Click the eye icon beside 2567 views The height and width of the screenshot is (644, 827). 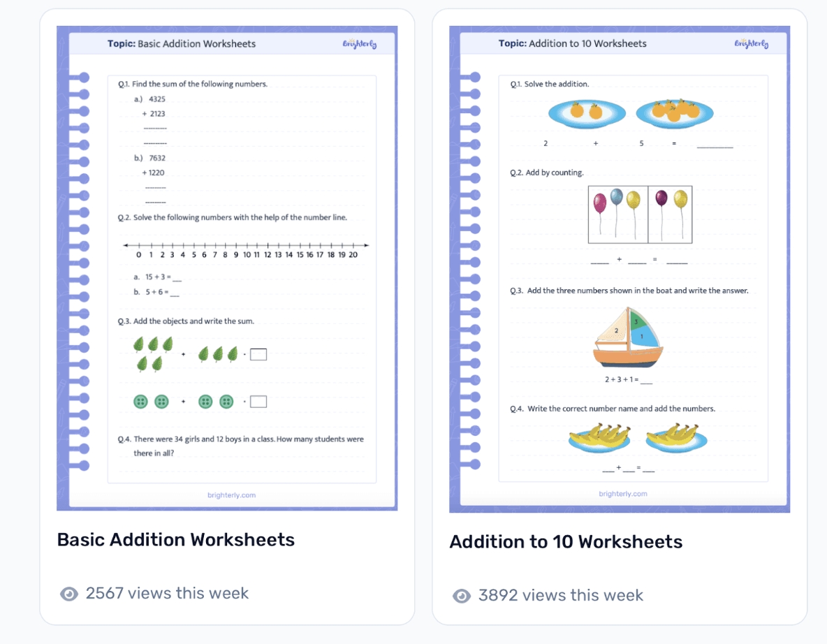68,594
